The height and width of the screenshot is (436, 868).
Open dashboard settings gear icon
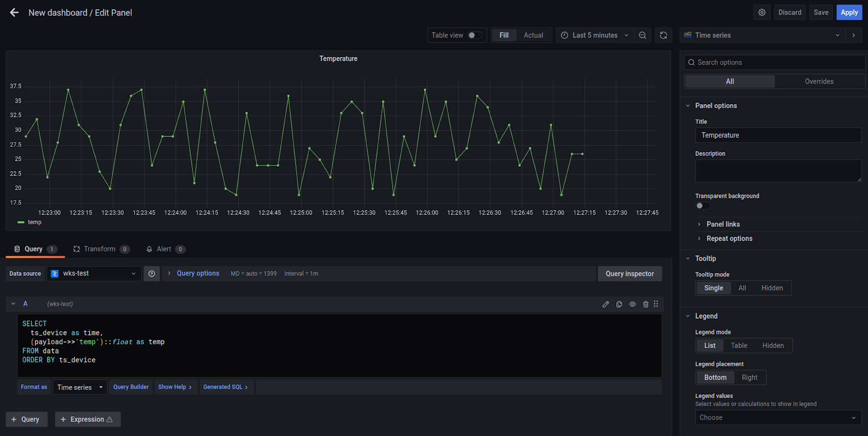762,12
